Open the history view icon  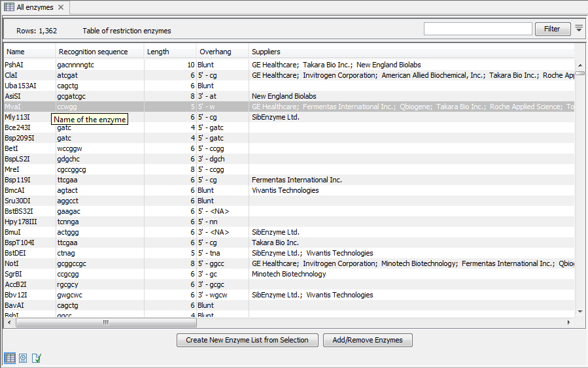(x=23, y=358)
